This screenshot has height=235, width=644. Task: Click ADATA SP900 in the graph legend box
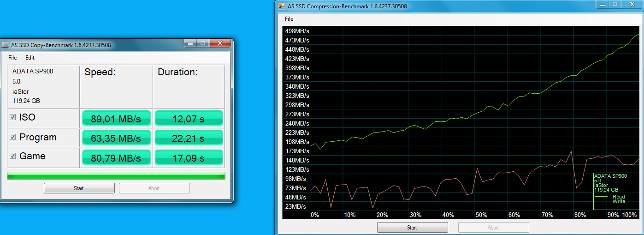[610, 176]
